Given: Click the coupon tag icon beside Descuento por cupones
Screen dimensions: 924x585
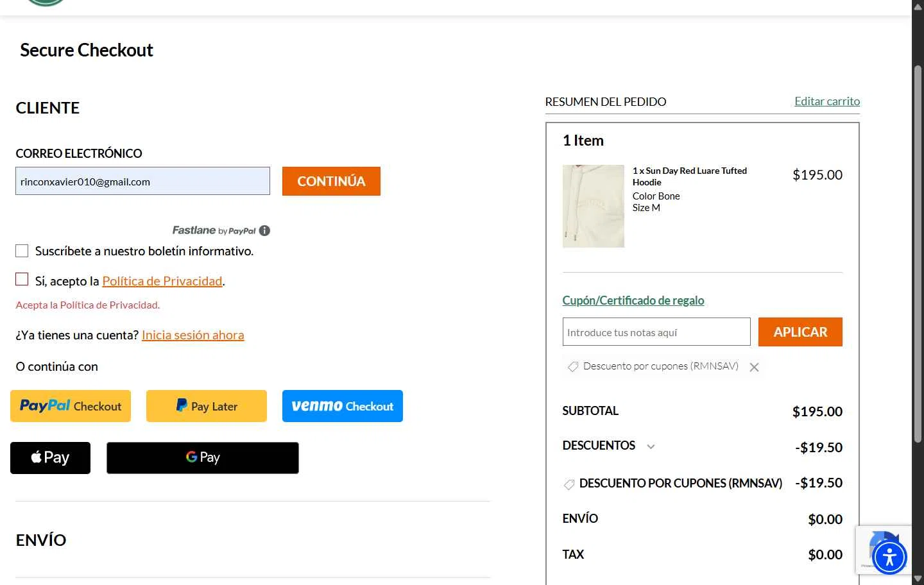Looking at the screenshot, I should pyautogui.click(x=573, y=366).
